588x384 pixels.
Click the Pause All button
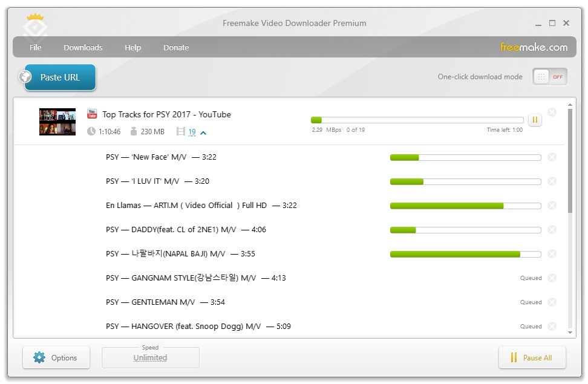click(532, 357)
